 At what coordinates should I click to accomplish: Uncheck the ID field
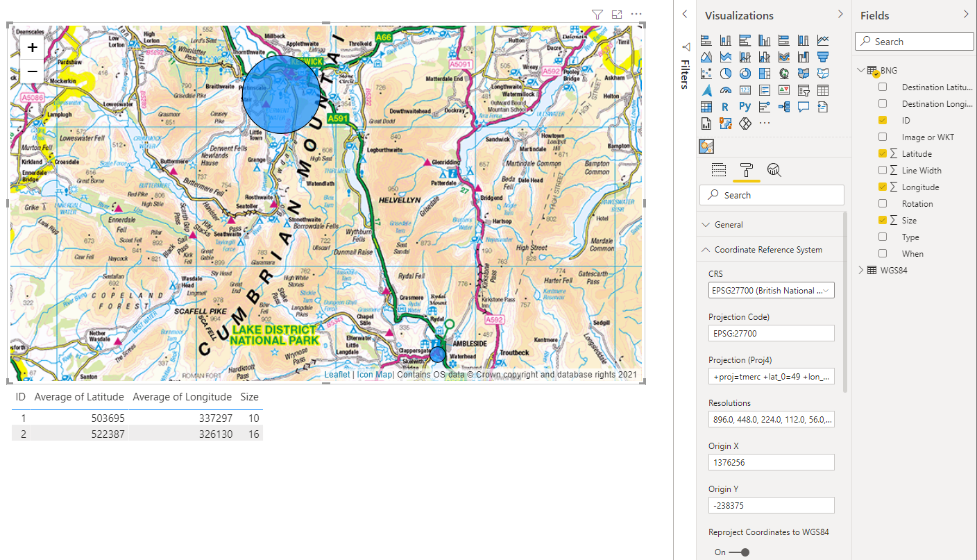pos(883,121)
